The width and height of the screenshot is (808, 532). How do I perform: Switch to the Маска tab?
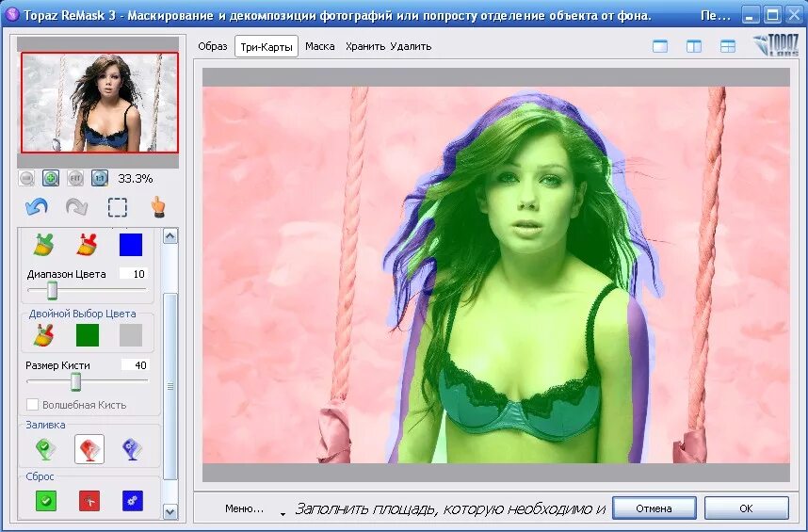[x=319, y=46]
